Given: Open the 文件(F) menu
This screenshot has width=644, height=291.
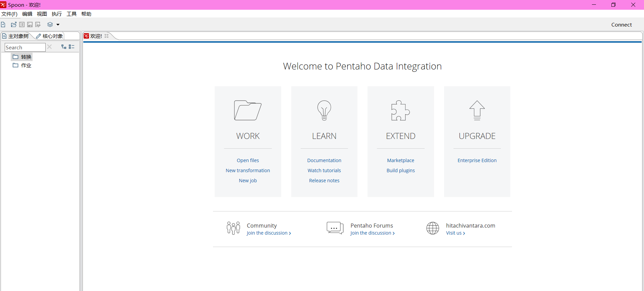Looking at the screenshot, I should pos(9,14).
